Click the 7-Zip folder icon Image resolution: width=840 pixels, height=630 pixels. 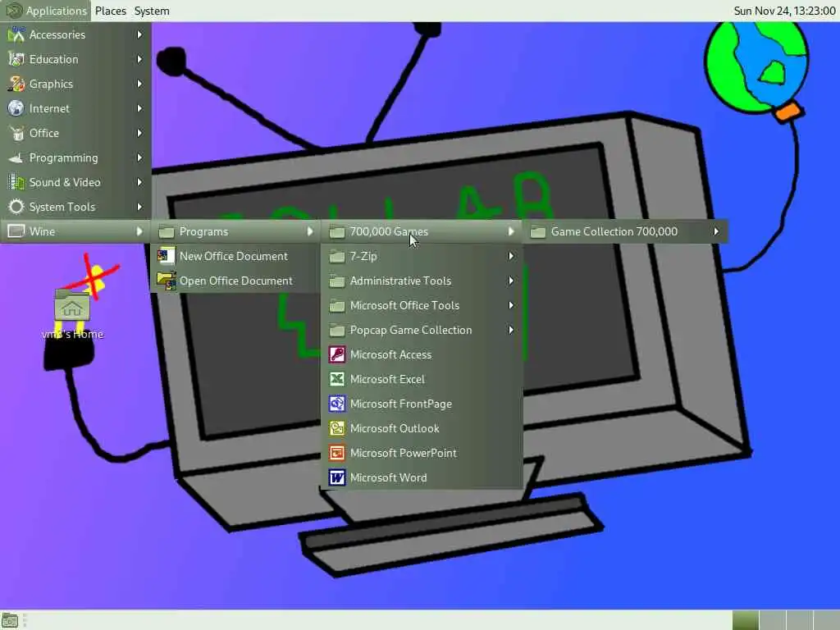[337, 257]
